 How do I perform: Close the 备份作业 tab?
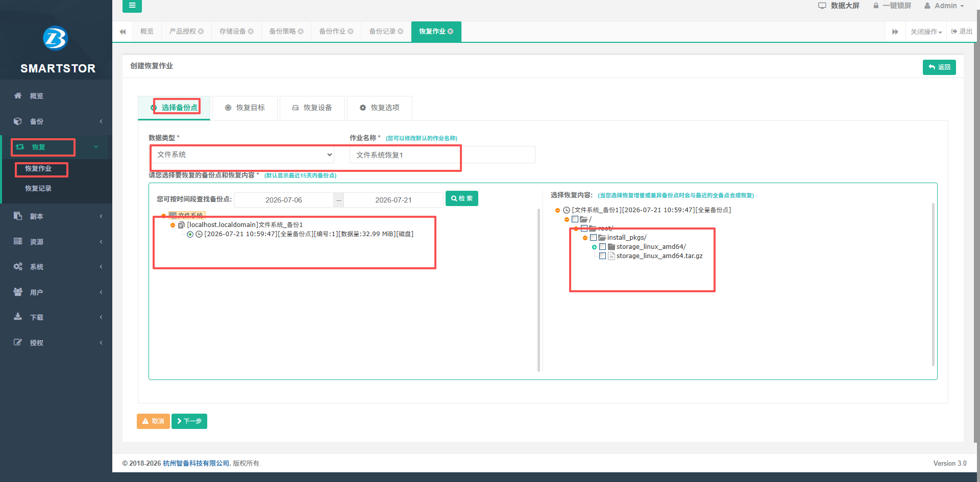click(351, 32)
